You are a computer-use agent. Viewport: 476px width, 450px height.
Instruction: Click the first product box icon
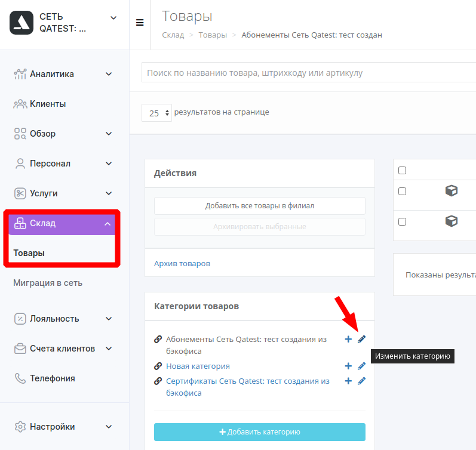(451, 191)
